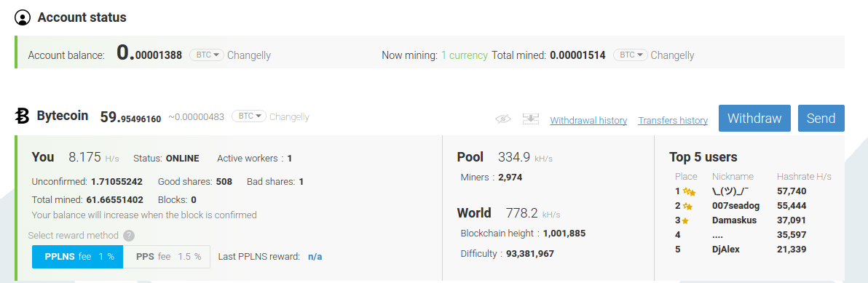Viewport: 868px width, 283px height.
Task: Click the third place star icon
Action: tap(685, 220)
